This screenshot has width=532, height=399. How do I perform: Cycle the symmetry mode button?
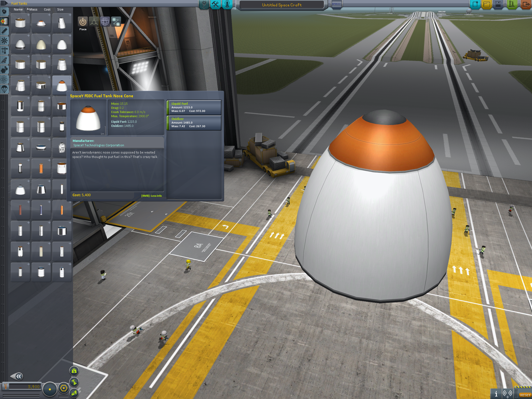(x=50, y=389)
